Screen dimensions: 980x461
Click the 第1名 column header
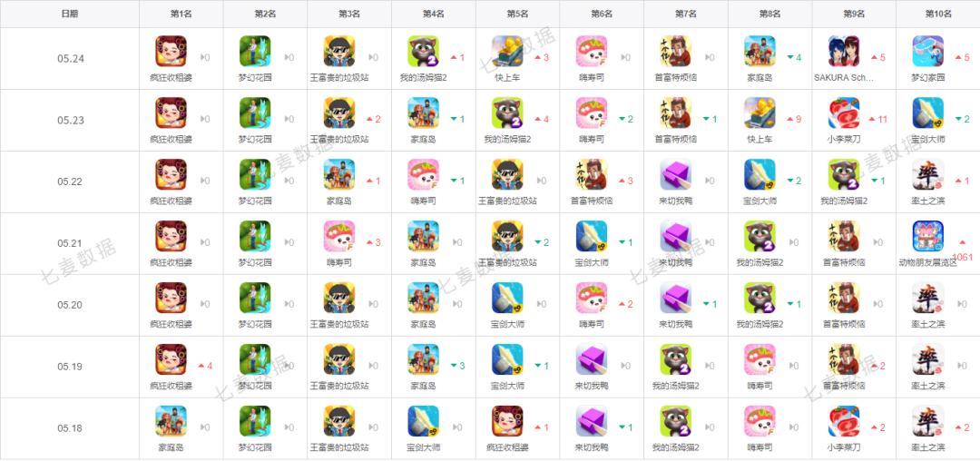tap(181, 14)
